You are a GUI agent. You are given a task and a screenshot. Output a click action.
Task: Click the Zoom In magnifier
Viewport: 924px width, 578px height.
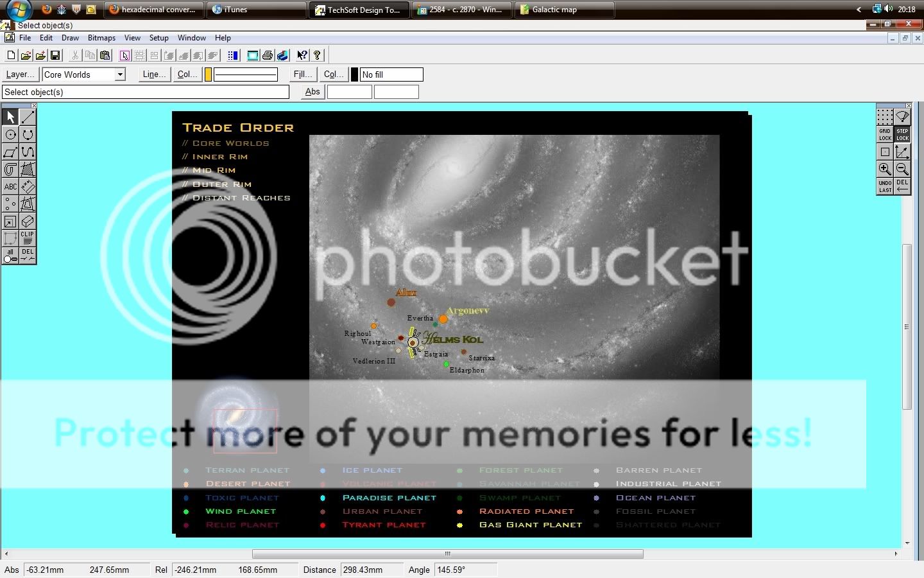(x=885, y=169)
